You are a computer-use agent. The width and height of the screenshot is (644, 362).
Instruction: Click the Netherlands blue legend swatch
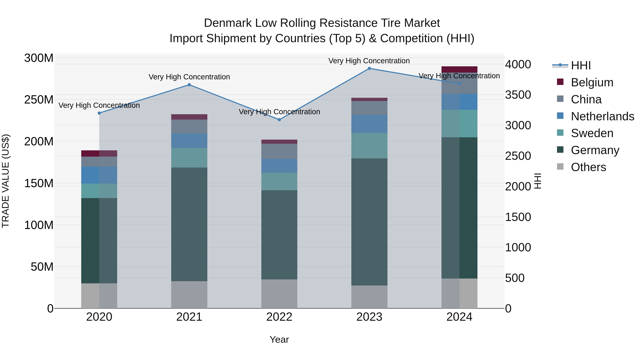(x=560, y=116)
